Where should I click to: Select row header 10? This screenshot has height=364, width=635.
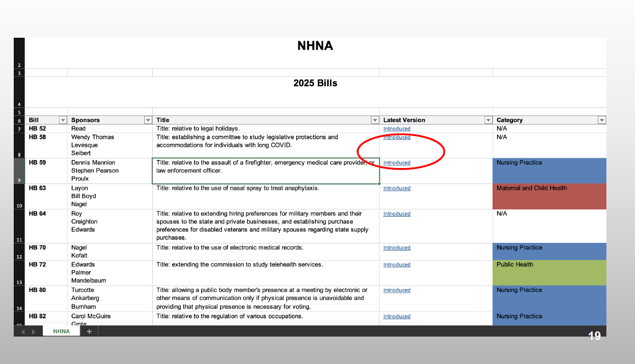point(19,206)
